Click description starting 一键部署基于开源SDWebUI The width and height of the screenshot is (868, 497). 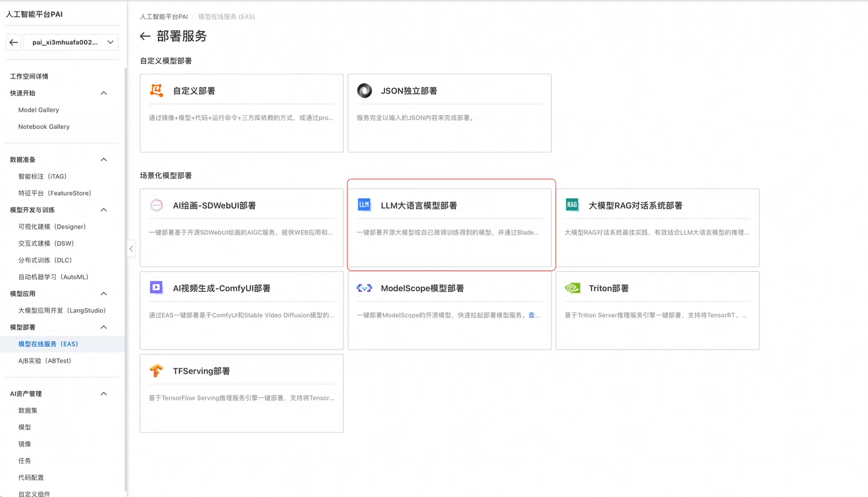(x=241, y=232)
